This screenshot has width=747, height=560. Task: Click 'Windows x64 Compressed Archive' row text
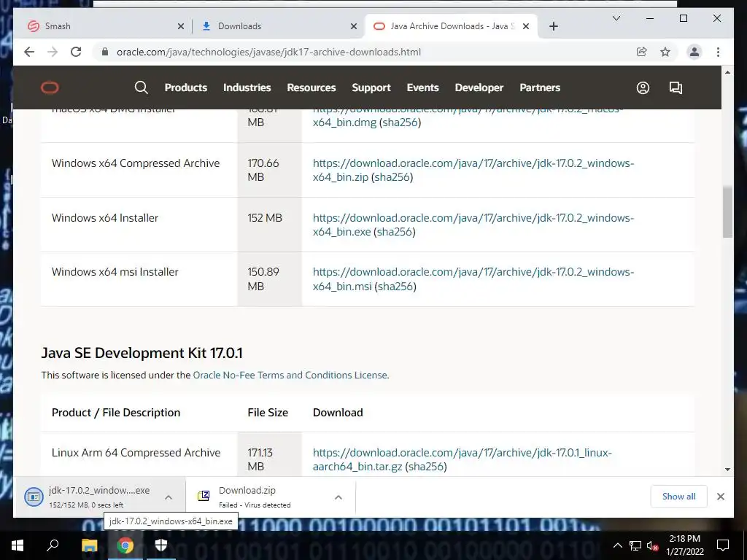(136, 163)
